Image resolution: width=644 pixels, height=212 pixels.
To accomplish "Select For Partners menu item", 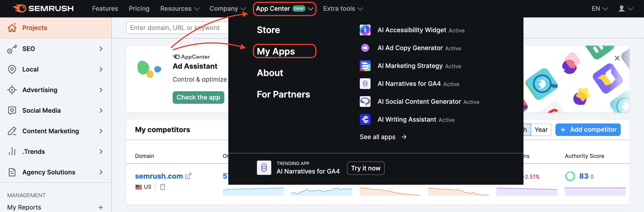I will point(283,94).
